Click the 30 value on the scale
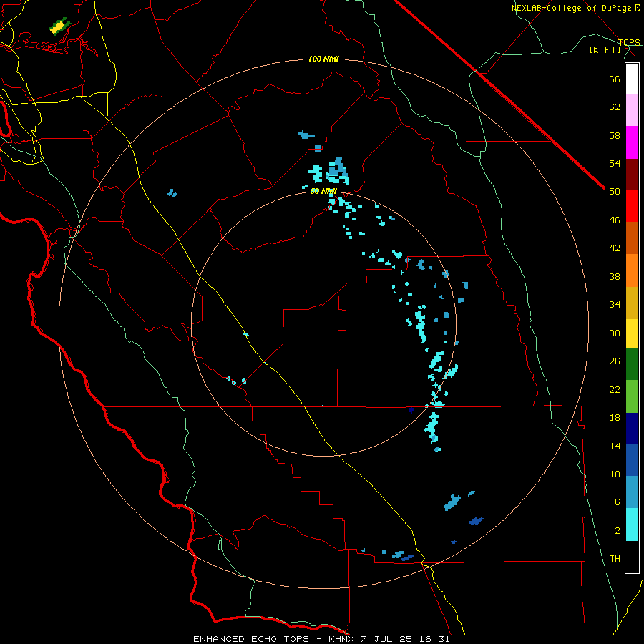The height and width of the screenshot is (644, 644). click(x=615, y=333)
